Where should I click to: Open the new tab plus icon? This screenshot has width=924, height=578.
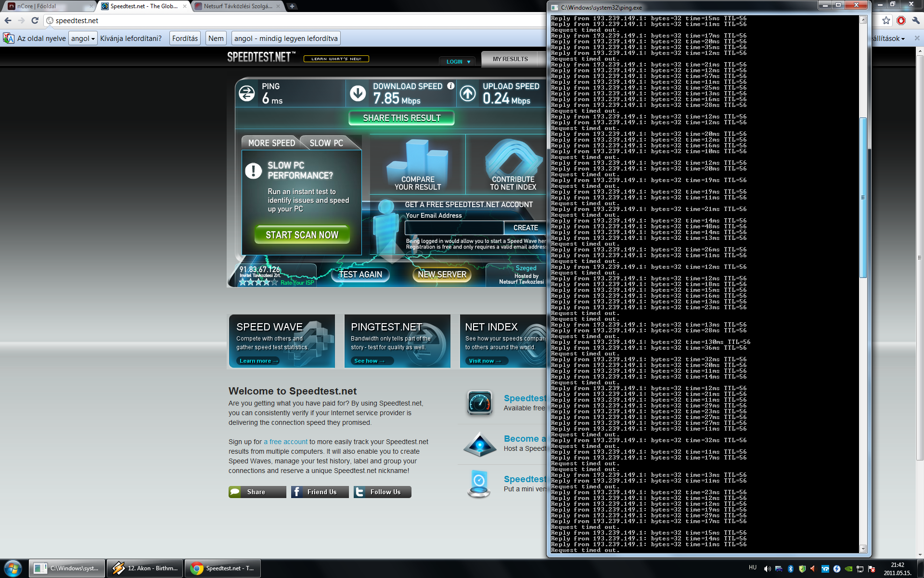click(292, 6)
